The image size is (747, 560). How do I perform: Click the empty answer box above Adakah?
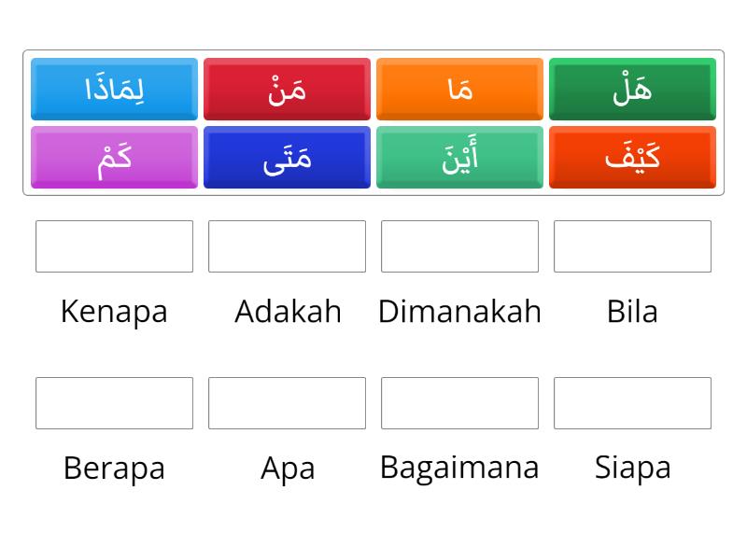(x=288, y=246)
